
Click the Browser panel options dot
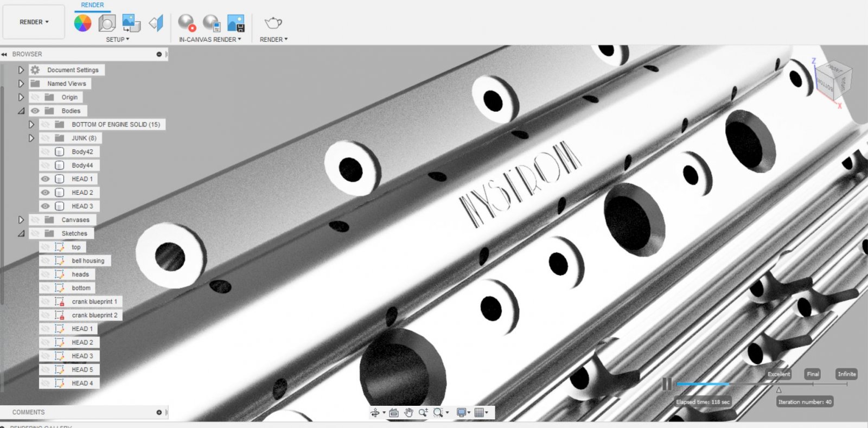[159, 54]
